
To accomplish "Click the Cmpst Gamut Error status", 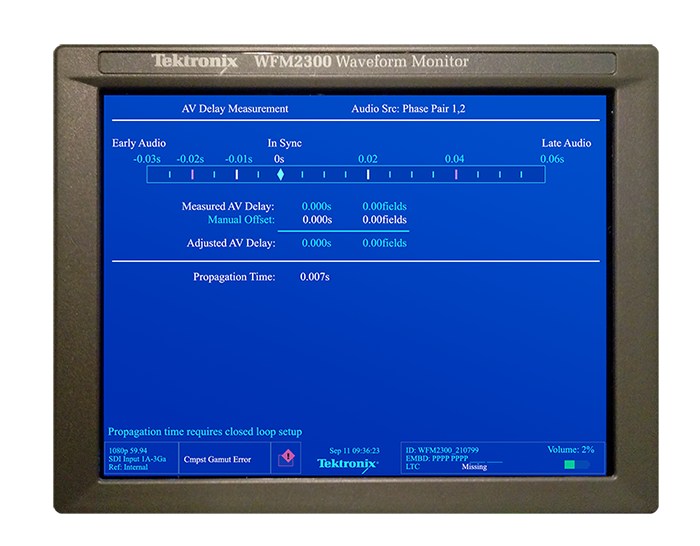I will [217, 459].
